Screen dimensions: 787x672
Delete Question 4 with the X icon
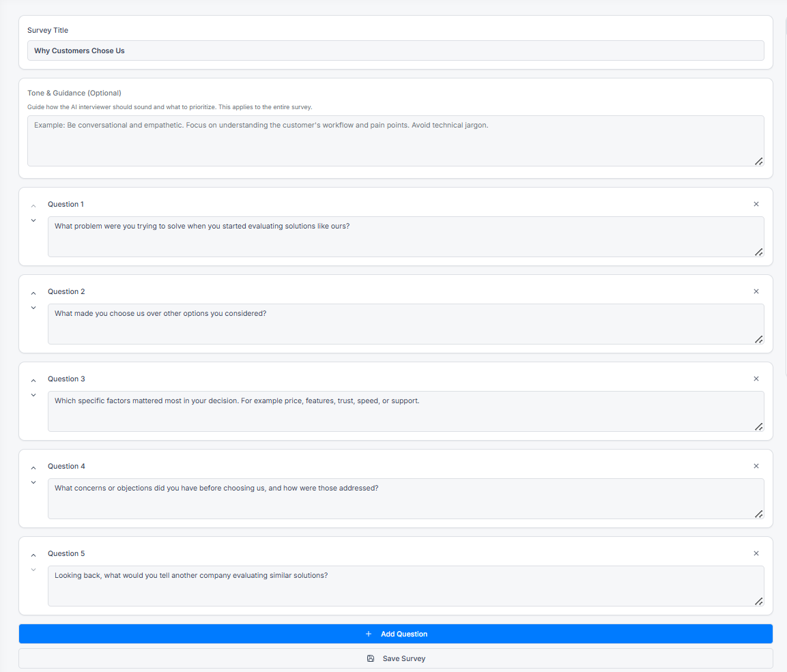click(756, 466)
